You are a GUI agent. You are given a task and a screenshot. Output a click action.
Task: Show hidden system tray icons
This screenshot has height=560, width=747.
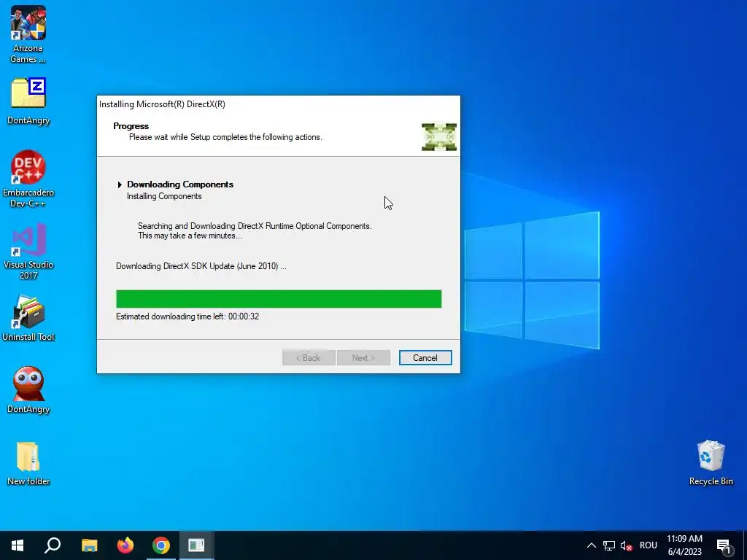(591, 545)
